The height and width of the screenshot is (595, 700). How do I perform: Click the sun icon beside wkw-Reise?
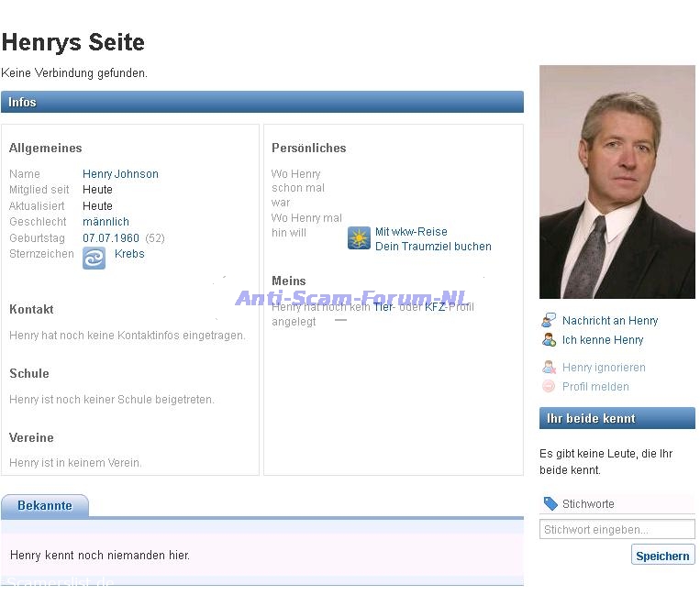[359, 238]
